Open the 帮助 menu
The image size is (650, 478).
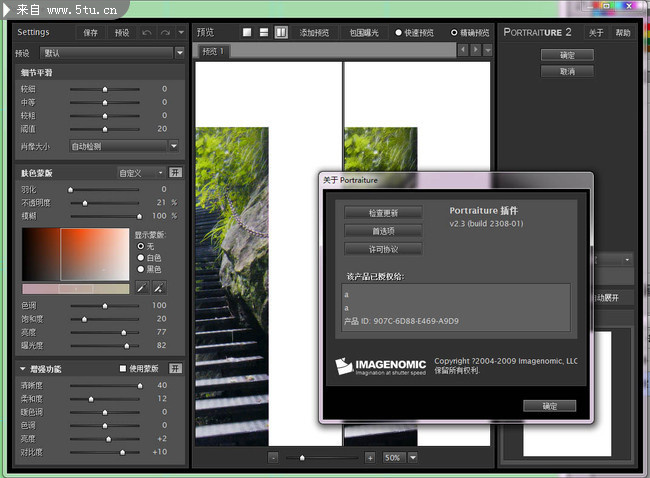tap(623, 33)
